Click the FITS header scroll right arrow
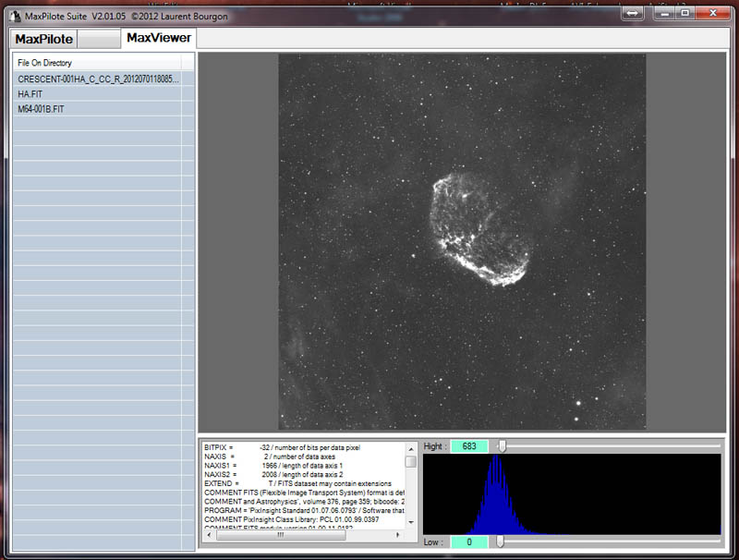This screenshot has width=739, height=560. click(x=398, y=535)
